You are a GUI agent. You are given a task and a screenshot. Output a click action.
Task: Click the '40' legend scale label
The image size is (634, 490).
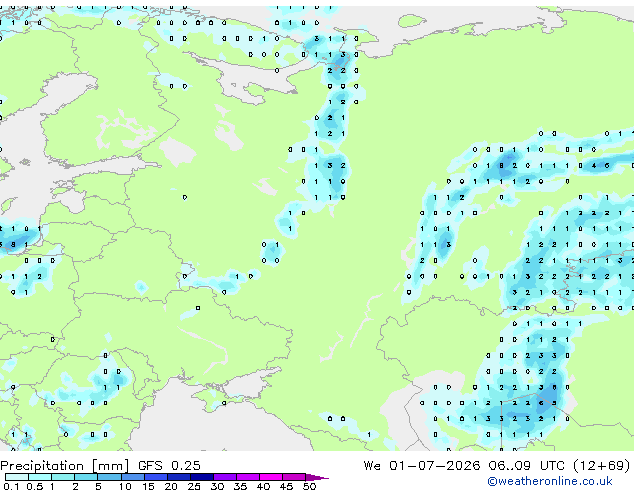click(263, 486)
